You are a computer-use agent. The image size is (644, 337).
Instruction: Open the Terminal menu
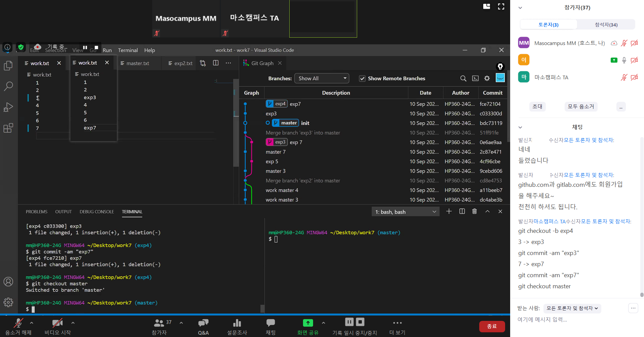[x=128, y=50]
